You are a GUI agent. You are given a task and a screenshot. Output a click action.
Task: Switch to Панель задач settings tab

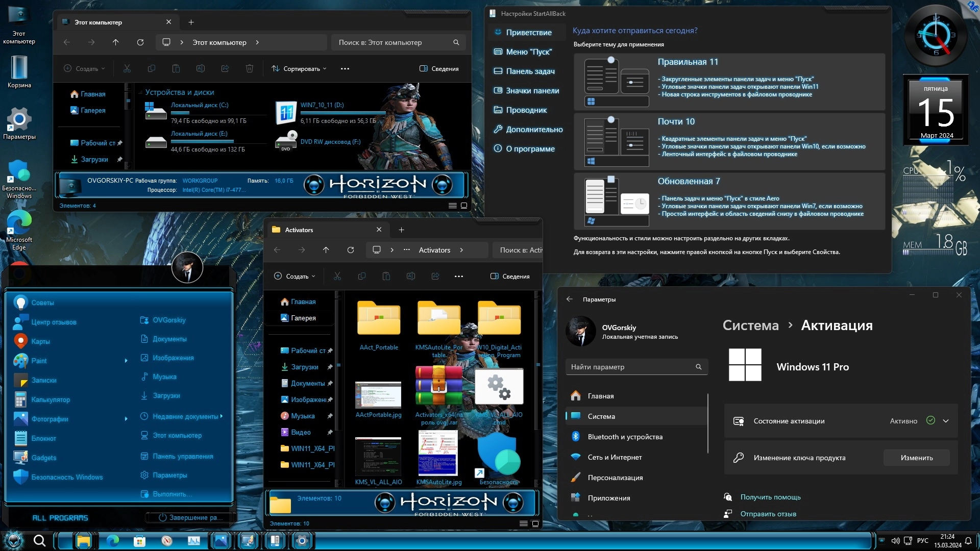530,71
